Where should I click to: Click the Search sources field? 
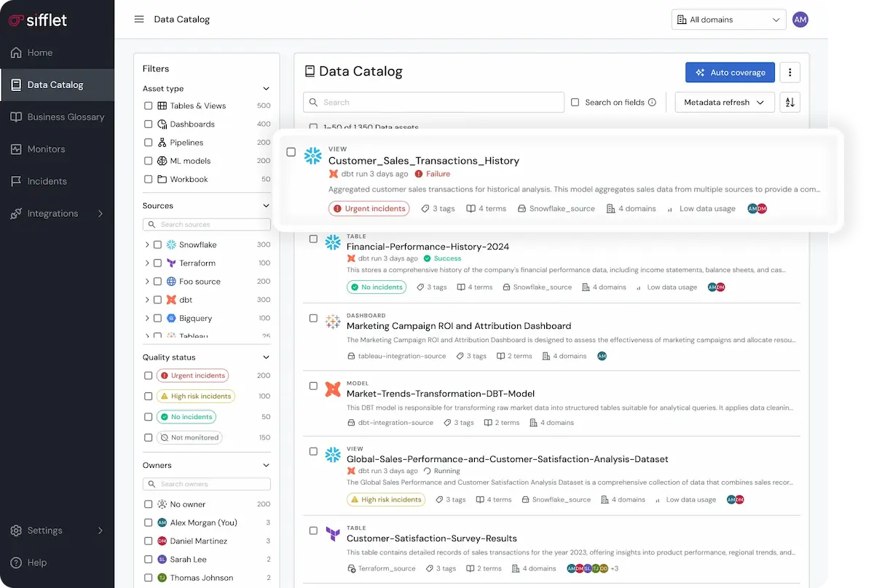[x=206, y=225]
